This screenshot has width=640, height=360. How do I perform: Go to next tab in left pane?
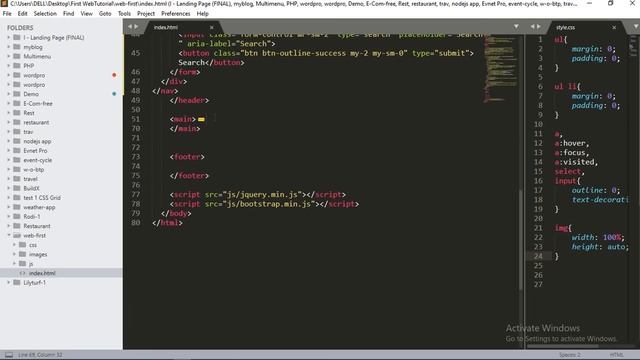(136, 27)
